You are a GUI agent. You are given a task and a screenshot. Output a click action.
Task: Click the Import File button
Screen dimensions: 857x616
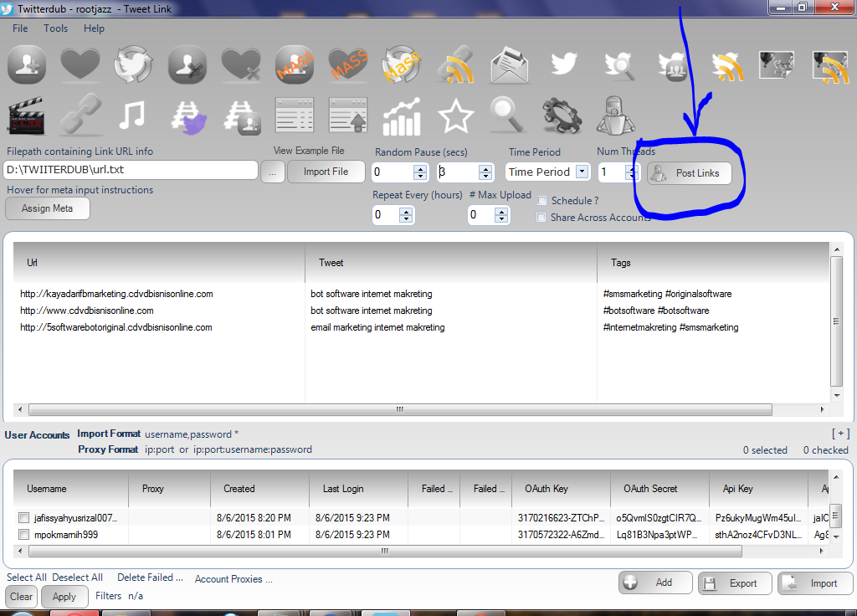pos(326,172)
